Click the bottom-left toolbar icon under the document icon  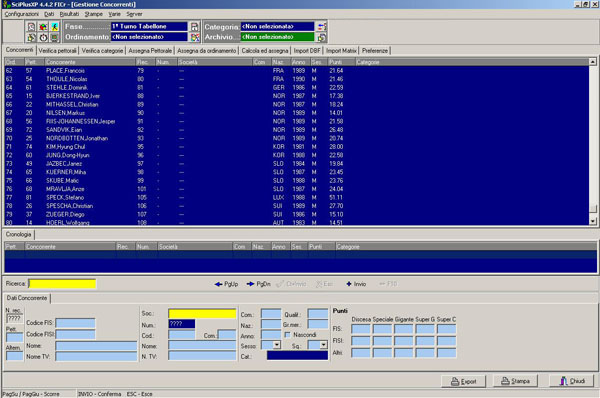click(31, 38)
